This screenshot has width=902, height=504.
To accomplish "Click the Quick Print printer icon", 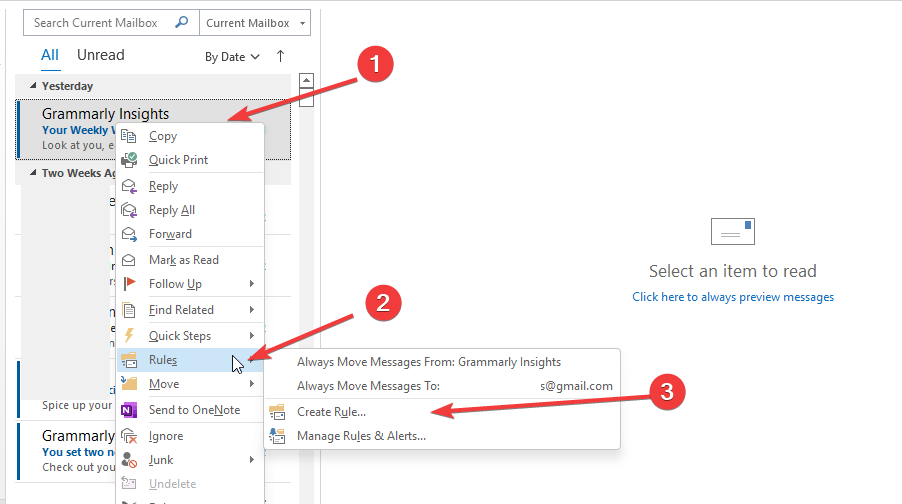I will (129, 160).
